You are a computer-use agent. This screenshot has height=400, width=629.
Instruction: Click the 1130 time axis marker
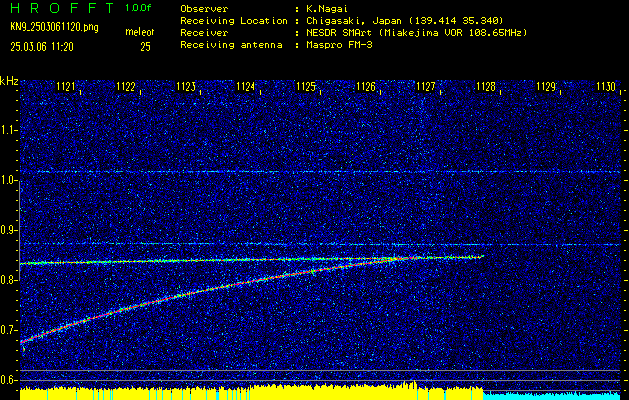(606, 86)
